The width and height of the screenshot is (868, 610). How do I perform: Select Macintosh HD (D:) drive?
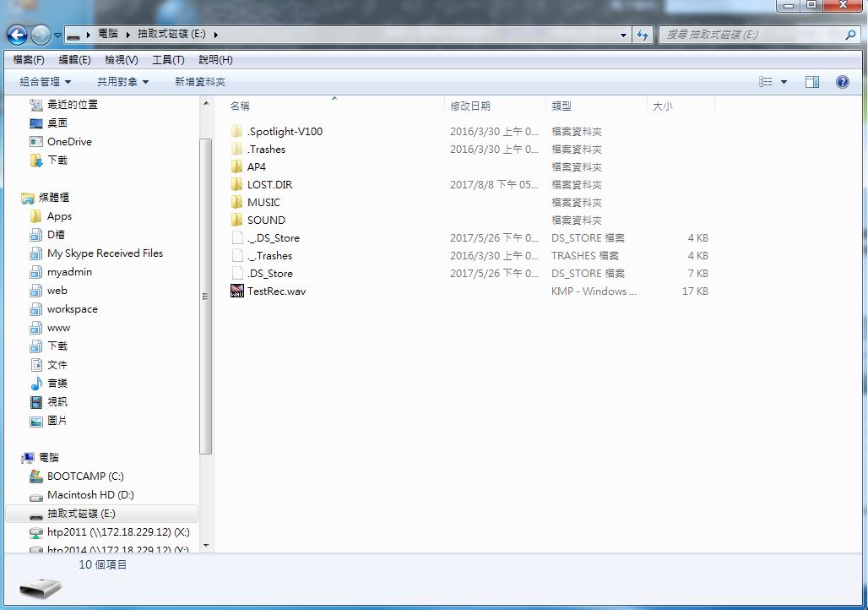90,495
